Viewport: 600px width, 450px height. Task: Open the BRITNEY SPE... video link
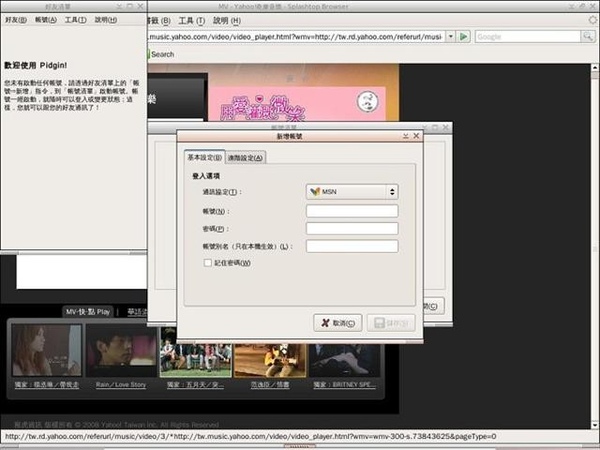pyautogui.click(x=344, y=385)
